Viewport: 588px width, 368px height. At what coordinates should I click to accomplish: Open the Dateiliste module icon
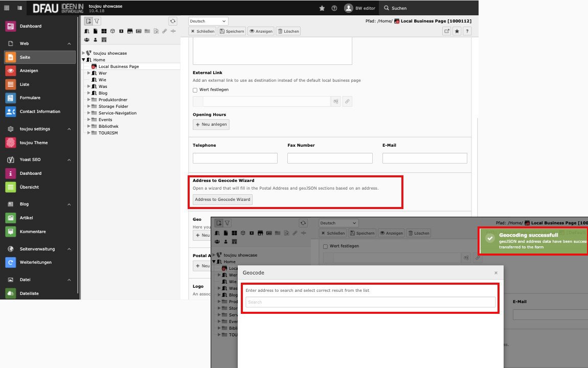click(10, 293)
